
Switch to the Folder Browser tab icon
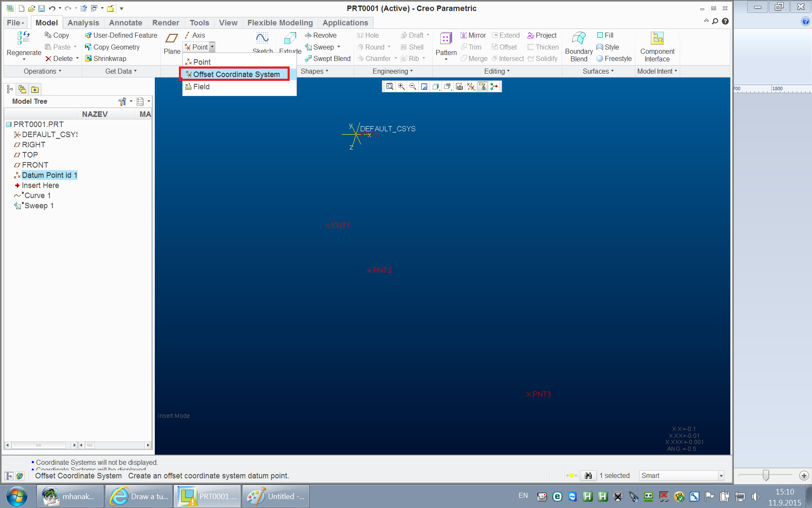pos(22,89)
